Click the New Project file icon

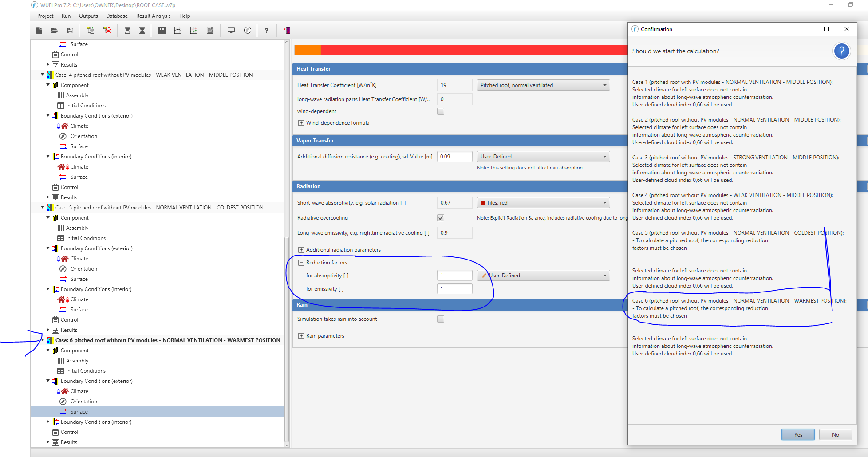point(39,30)
